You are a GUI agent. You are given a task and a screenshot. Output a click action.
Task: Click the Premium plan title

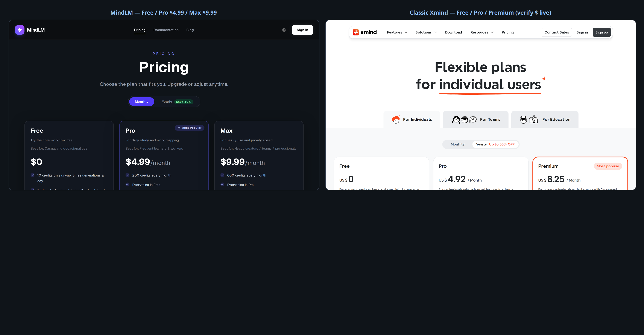coord(548,166)
